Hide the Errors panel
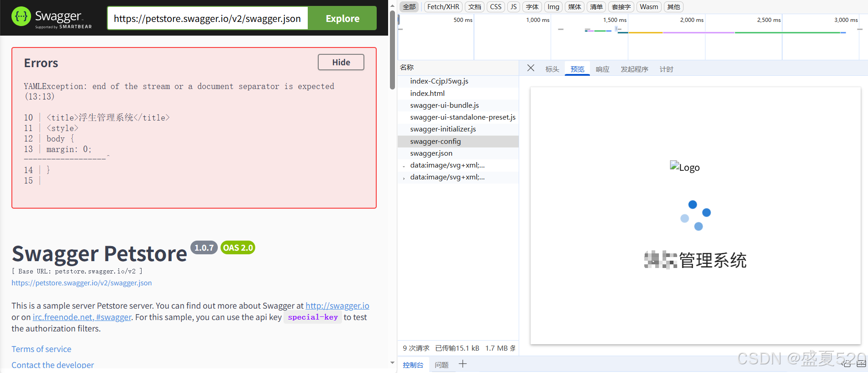 (341, 62)
